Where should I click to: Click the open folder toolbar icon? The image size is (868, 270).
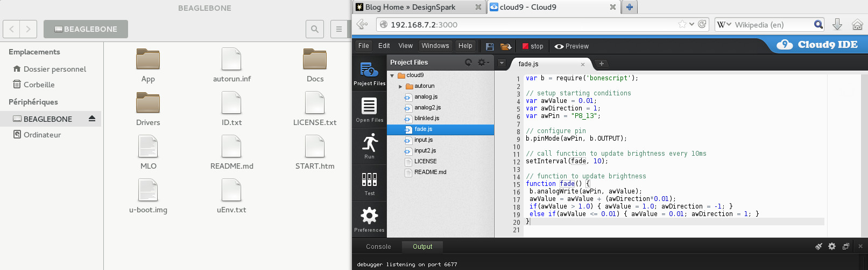[x=506, y=46]
